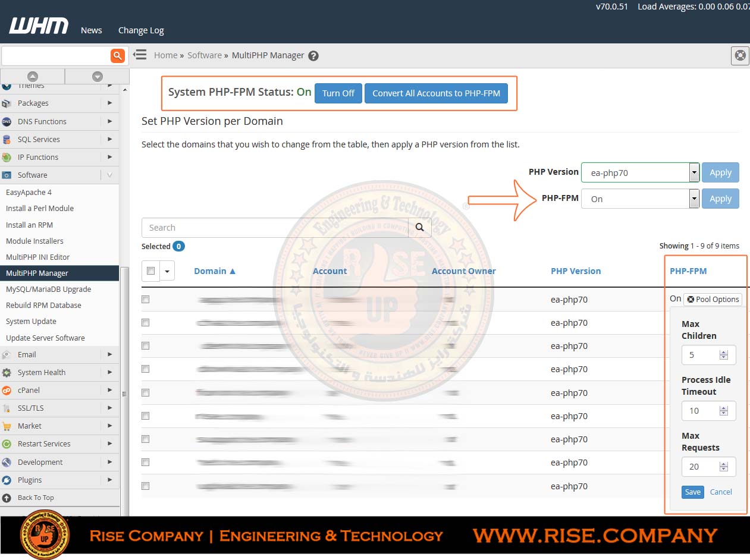This screenshot has height=560, width=750.
Task: Check the last domain row checkbox
Action: (145, 486)
